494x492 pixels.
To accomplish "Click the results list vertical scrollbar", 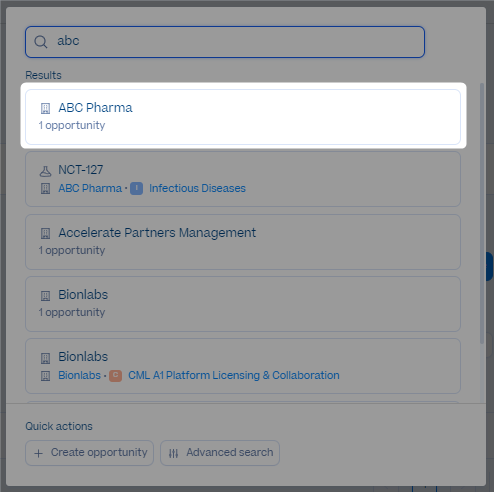I will point(482,213).
